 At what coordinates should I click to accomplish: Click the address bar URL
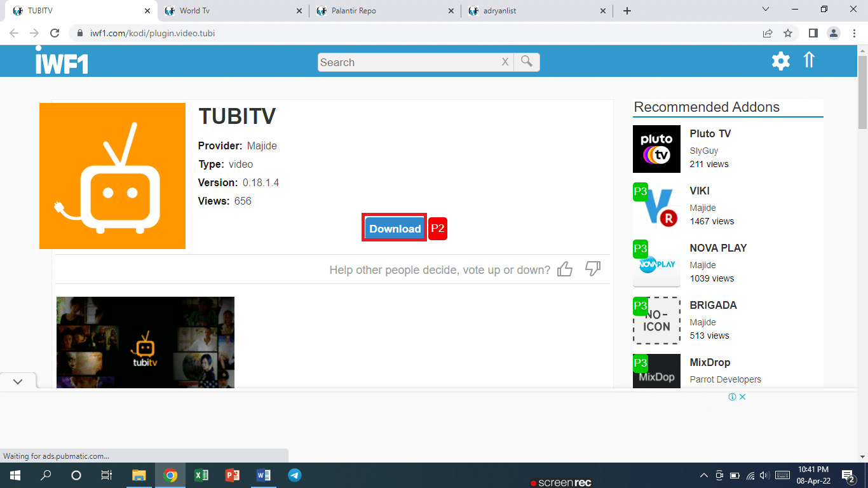(151, 33)
